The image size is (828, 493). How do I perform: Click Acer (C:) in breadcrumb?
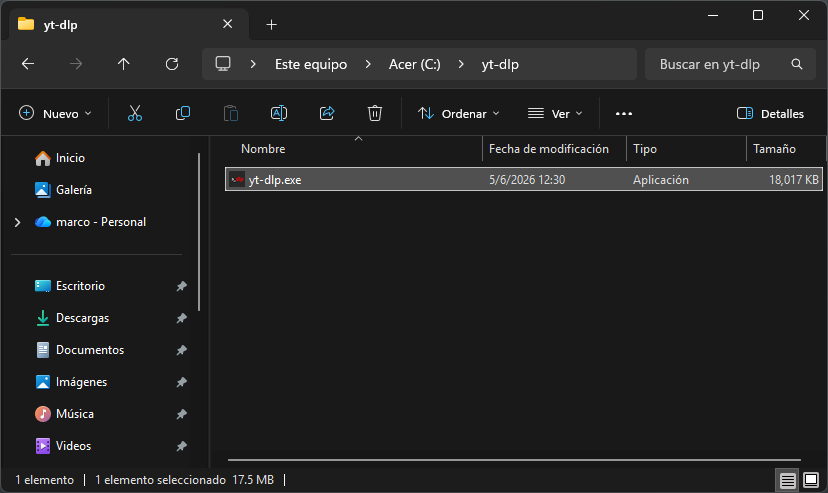coord(415,64)
